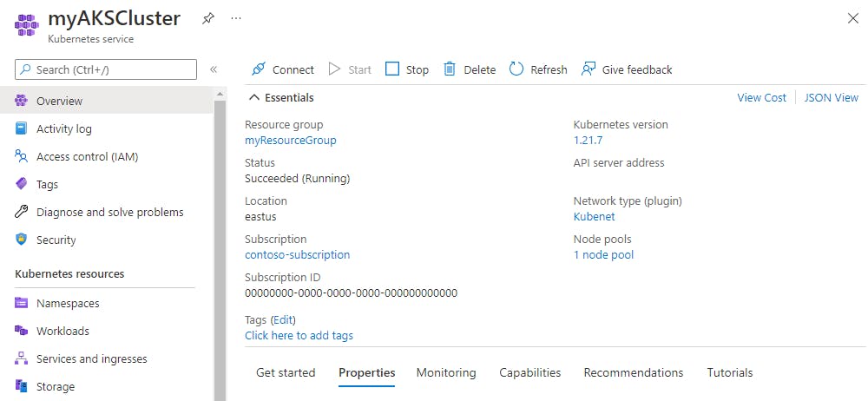Click the Stop toolbar label

[x=418, y=69]
